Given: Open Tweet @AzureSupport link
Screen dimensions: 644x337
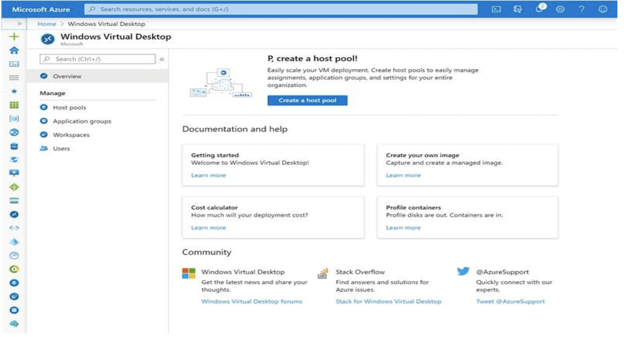Looking at the screenshot, I should (510, 302).
